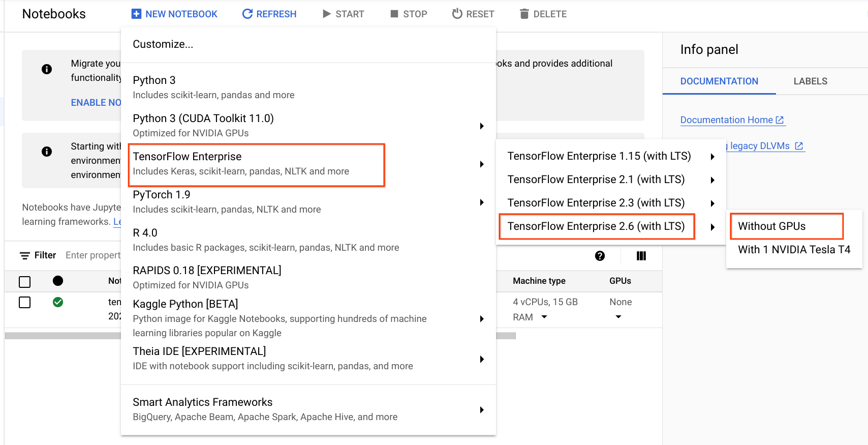Select Python 3 menu entry
868x445 pixels.
(308, 87)
